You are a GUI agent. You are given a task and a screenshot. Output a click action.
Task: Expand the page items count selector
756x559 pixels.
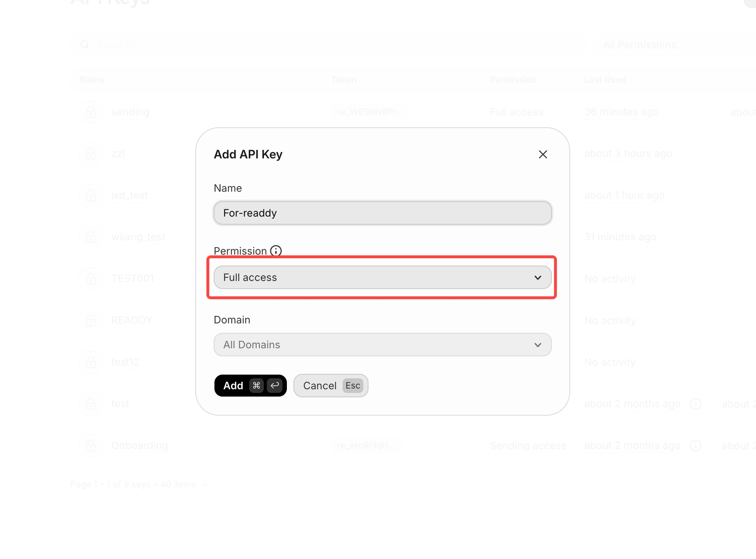205,484
